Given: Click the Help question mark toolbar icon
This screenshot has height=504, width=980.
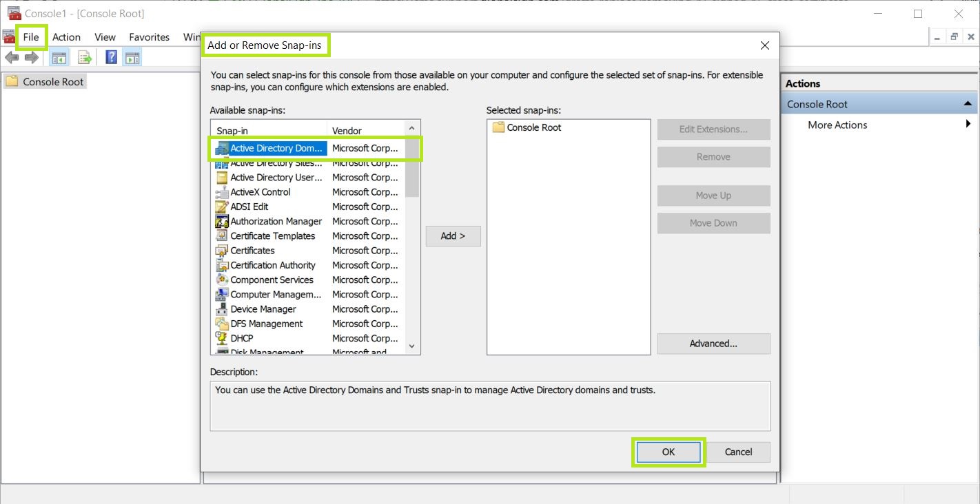Looking at the screenshot, I should pyautogui.click(x=111, y=58).
